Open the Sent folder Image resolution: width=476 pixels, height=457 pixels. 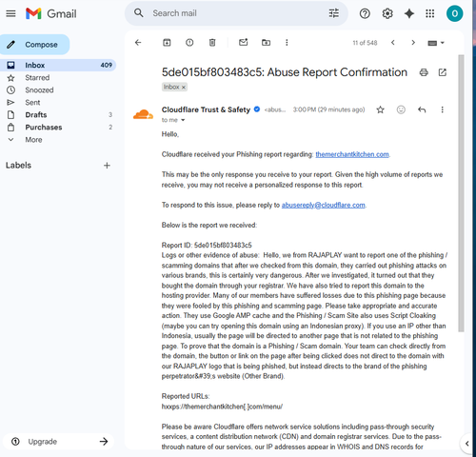(x=32, y=103)
